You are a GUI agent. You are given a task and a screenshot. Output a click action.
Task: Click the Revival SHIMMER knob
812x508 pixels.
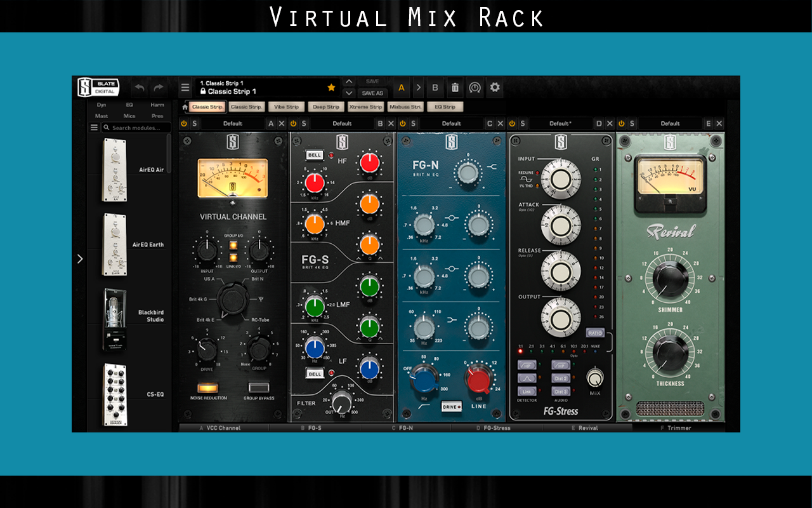click(670, 278)
